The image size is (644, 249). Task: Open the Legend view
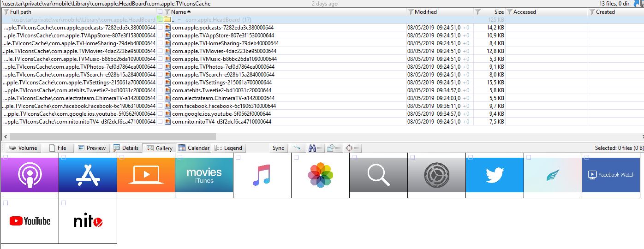[229, 148]
